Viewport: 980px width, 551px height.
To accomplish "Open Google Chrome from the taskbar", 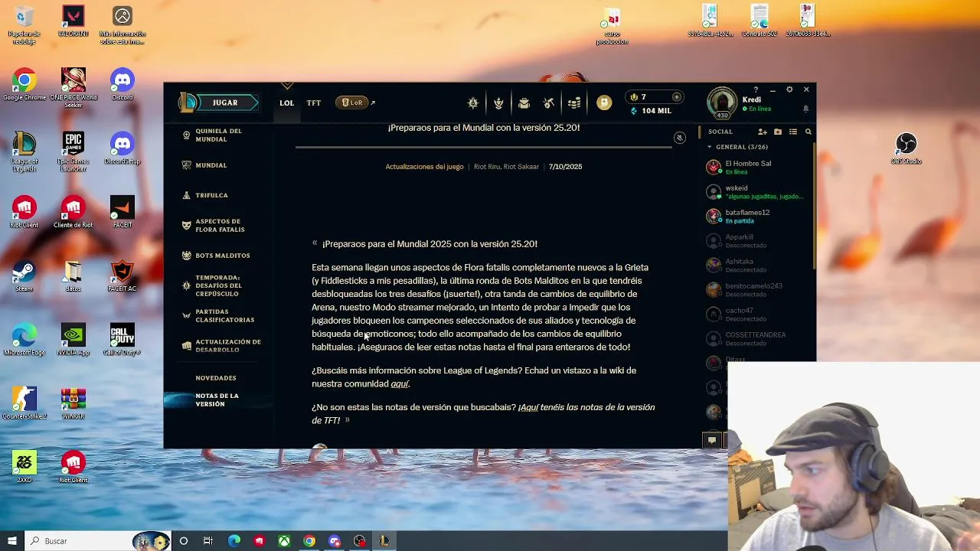I will tap(309, 541).
